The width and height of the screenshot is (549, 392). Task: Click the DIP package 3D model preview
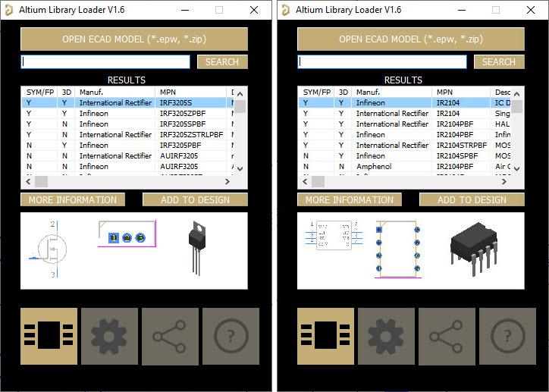coord(474,249)
